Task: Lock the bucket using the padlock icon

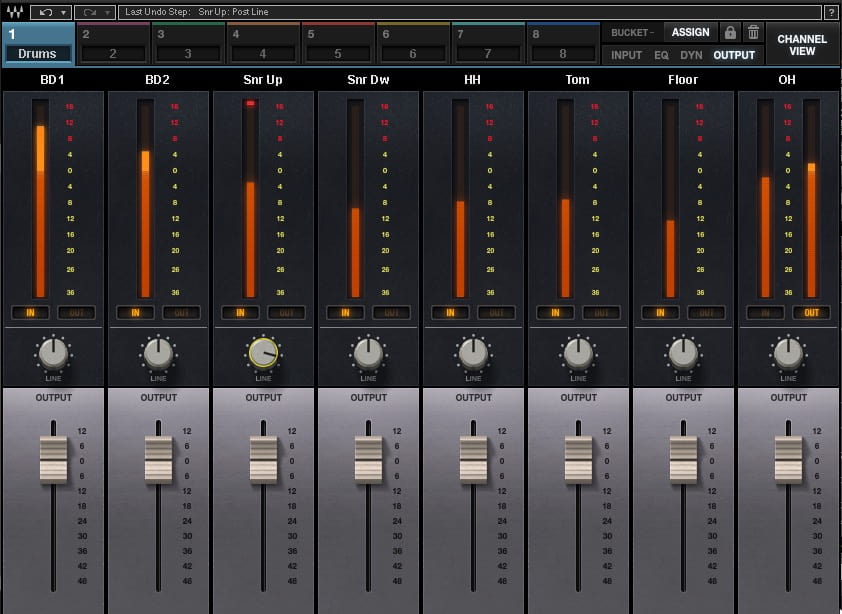Action: pos(729,32)
